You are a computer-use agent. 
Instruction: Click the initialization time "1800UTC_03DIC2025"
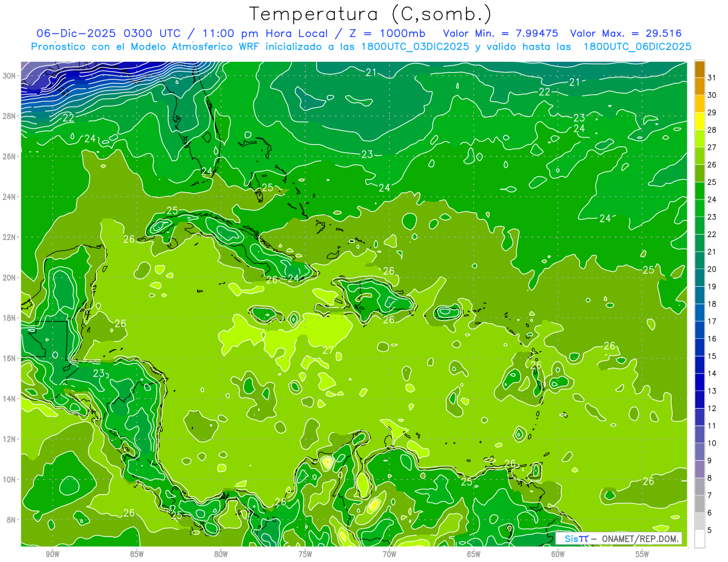(x=416, y=47)
